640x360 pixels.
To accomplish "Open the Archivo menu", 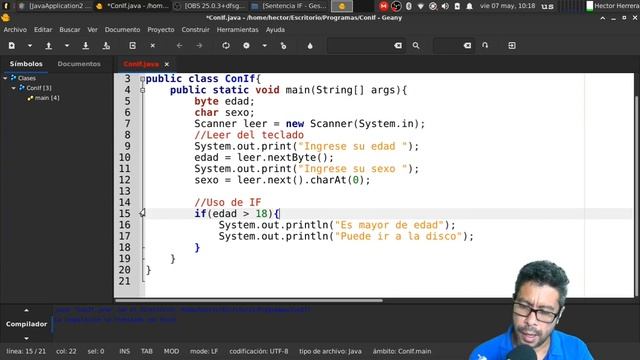I will click(x=15, y=30).
